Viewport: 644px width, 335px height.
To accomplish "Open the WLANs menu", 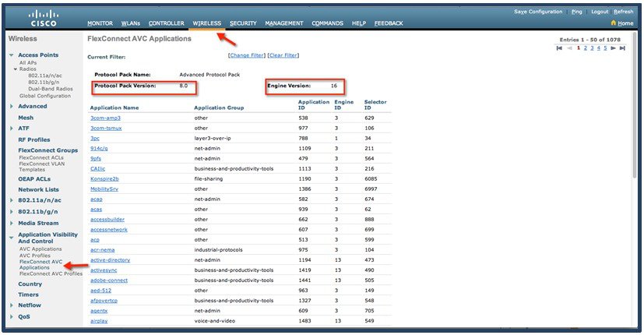I will (x=131, y=23).
